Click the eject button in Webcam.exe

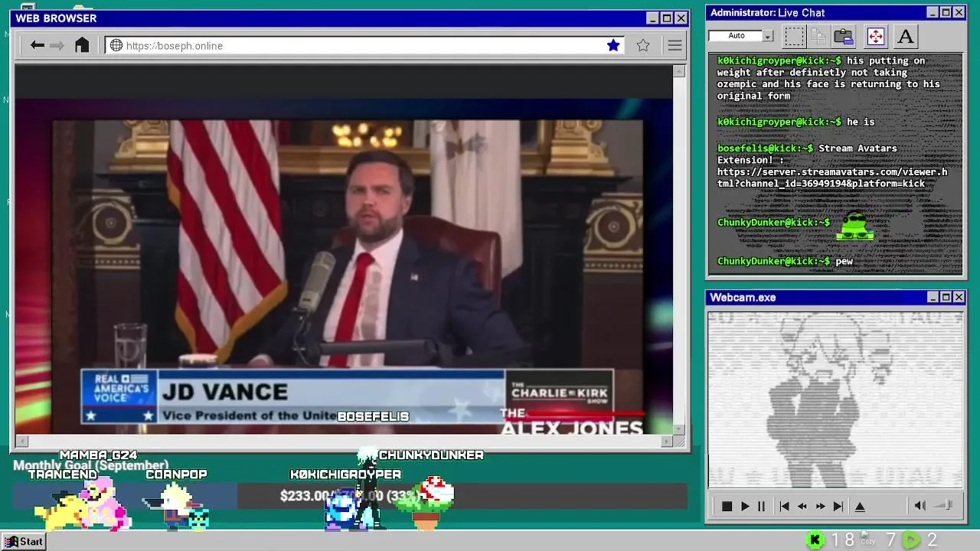860,506
